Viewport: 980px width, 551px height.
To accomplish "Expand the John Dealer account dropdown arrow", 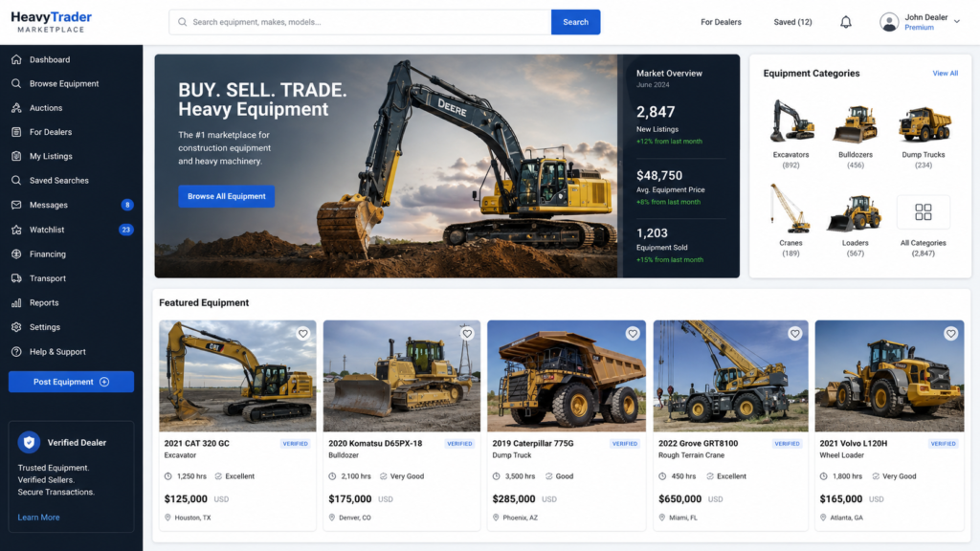I will click(x=957, y=22).
